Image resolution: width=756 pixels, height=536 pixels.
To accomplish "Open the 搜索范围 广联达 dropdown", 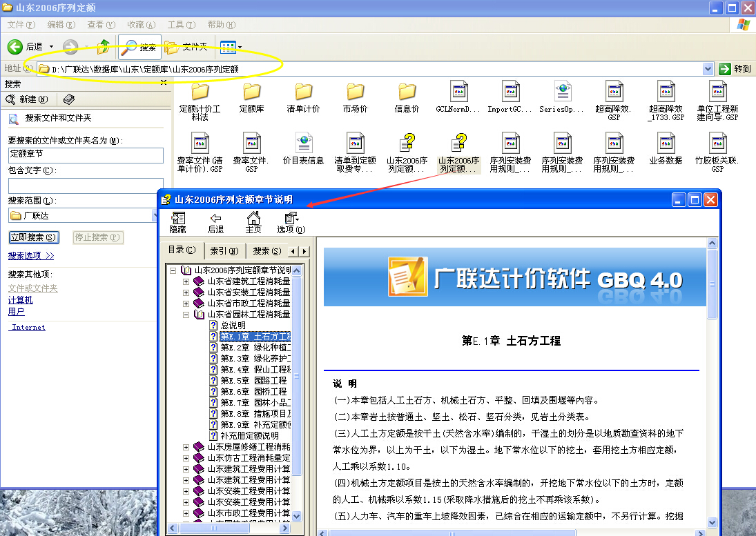I will [x=154, y=216].
